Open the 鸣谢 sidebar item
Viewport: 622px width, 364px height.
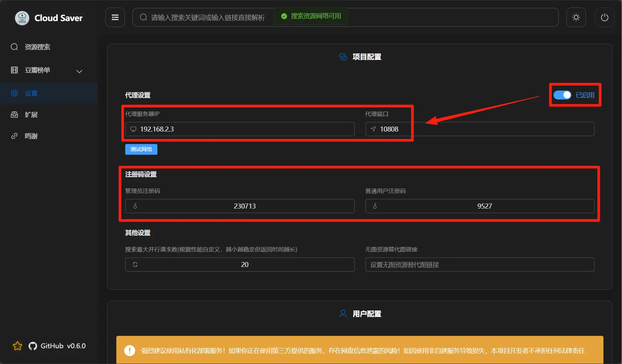[x=31, y=136]
